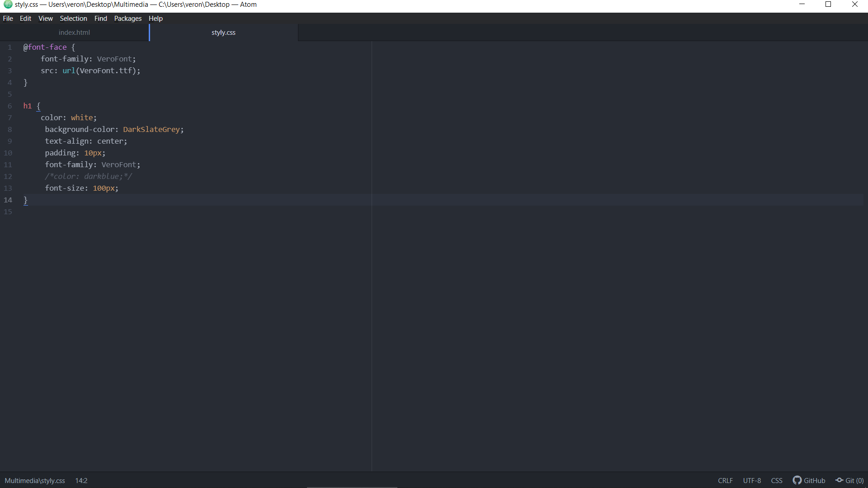This screenshot has height=488, width=868.
Task: Click line number 15 in the gutter
Action: 8,211
